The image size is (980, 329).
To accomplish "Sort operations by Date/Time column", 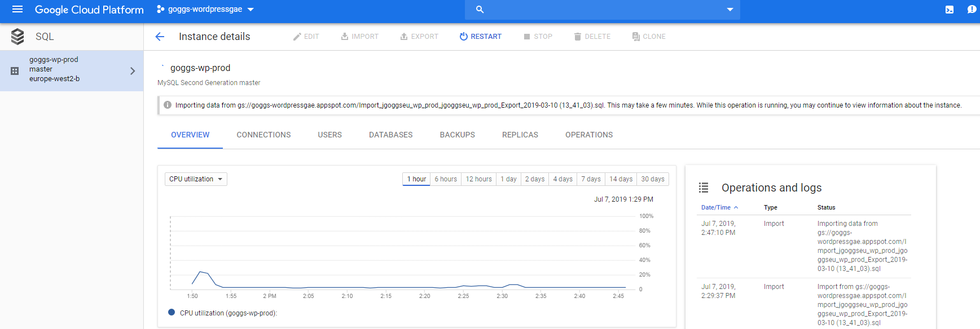I will (719, 207).
